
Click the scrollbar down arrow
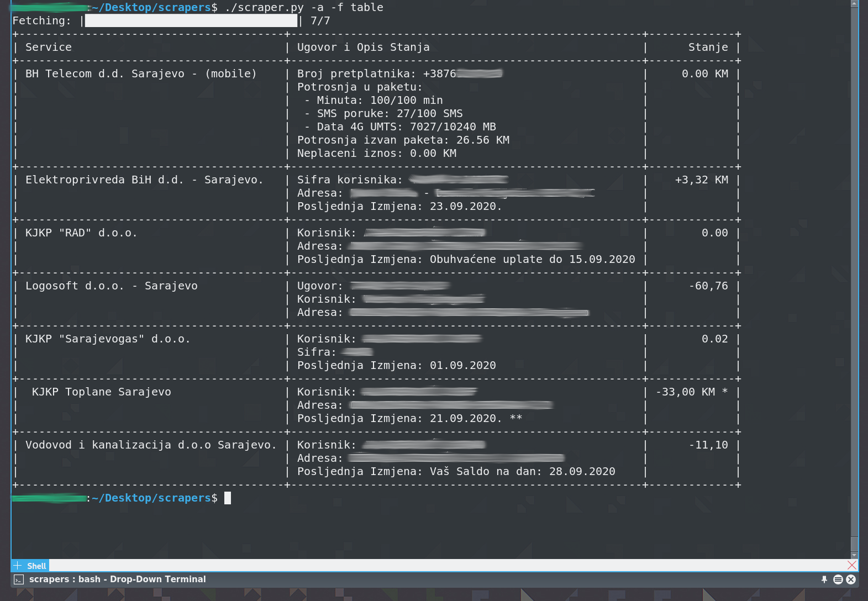pos(854,555)
